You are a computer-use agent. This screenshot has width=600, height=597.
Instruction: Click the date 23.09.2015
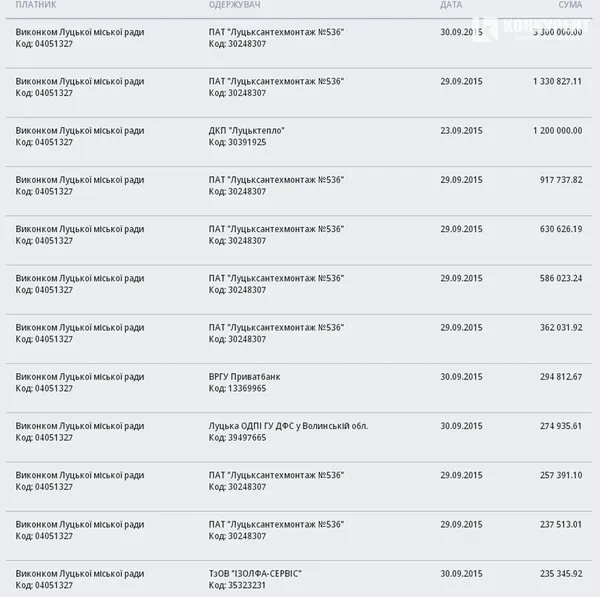point(461,131)
